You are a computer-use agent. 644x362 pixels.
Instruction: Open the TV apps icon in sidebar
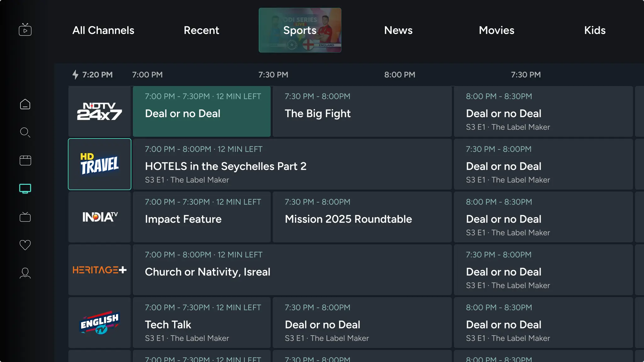coord(25,217)
